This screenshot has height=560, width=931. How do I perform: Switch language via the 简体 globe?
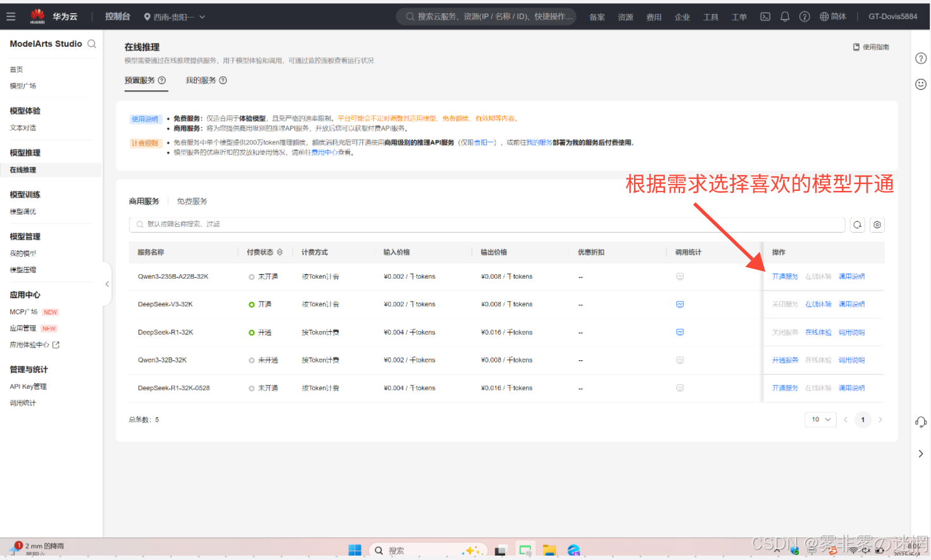click(x=833, y=16)
